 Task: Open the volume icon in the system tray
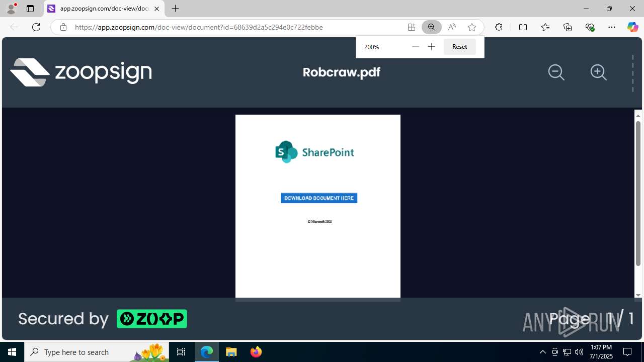pos(579,352)
